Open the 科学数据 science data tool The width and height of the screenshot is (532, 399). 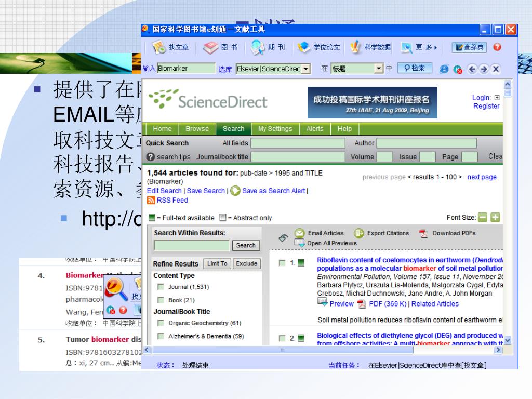click(370, 47)
